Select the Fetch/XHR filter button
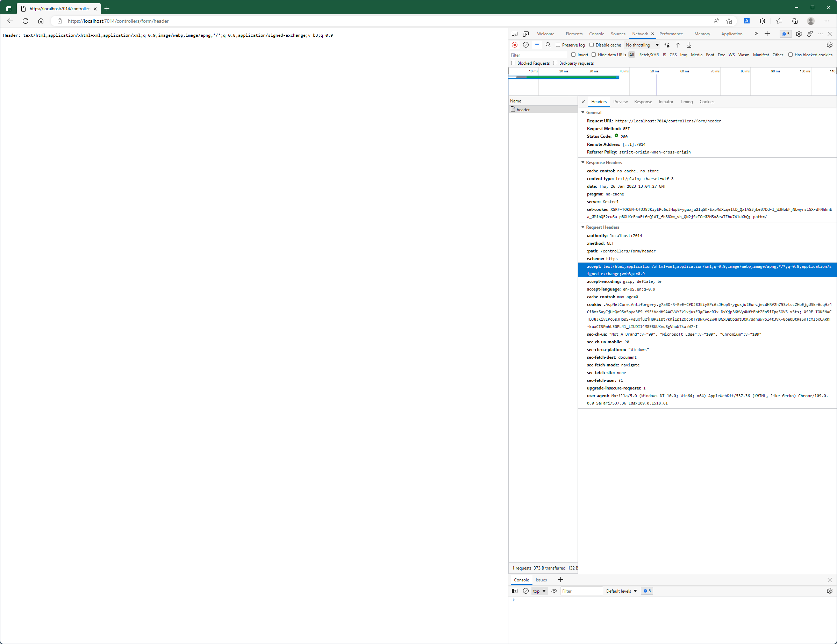The height and width of the screenshot is (644, 837). (649, 55)
